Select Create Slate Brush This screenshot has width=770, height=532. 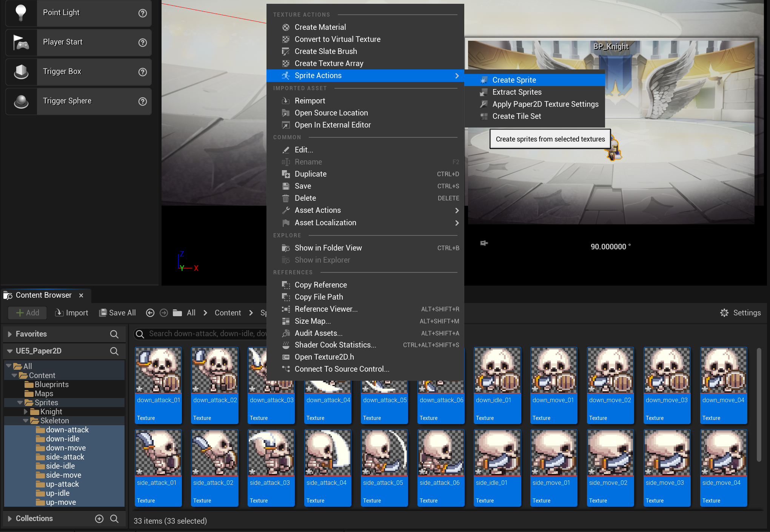pyautogui.click(x=365, y=51)
